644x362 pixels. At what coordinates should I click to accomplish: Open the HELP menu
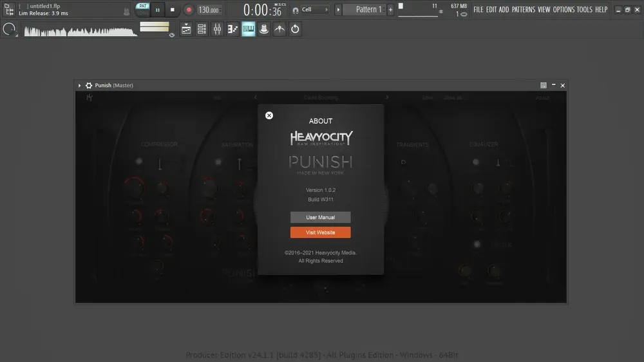[x=601, y=10]
